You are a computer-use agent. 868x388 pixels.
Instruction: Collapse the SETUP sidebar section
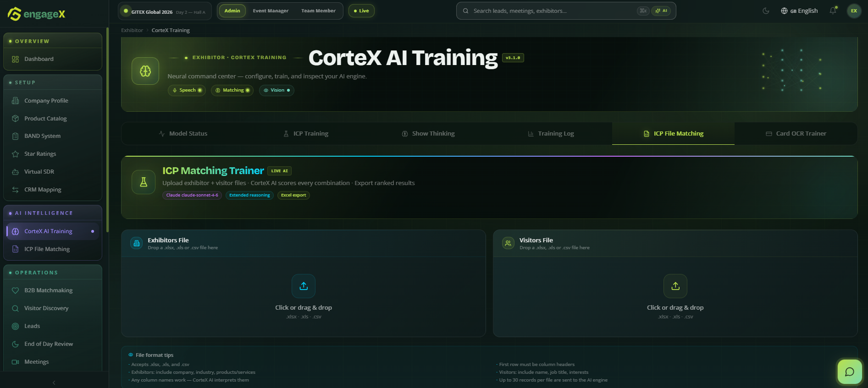(x=53, y=82)
